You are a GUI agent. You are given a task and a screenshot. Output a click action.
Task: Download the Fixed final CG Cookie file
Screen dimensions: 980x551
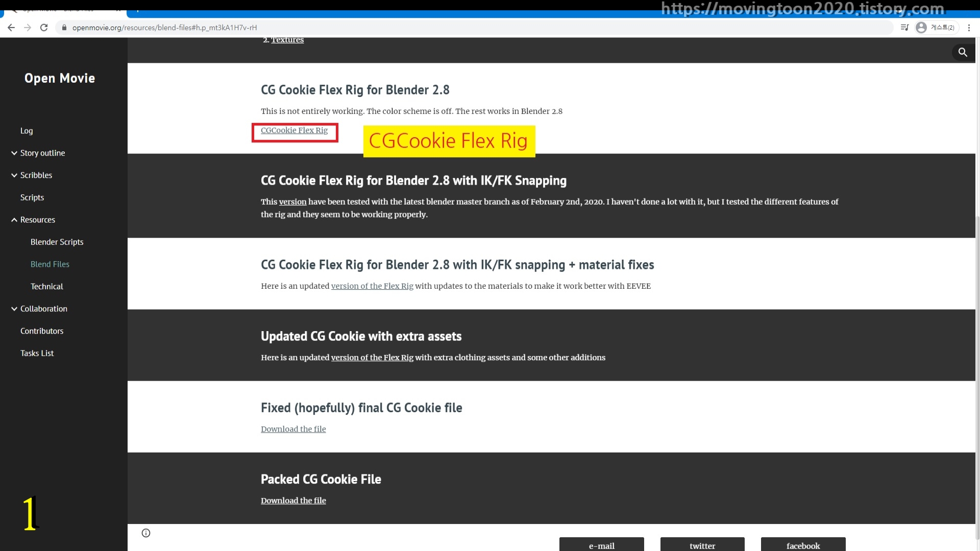click(293, 429)
